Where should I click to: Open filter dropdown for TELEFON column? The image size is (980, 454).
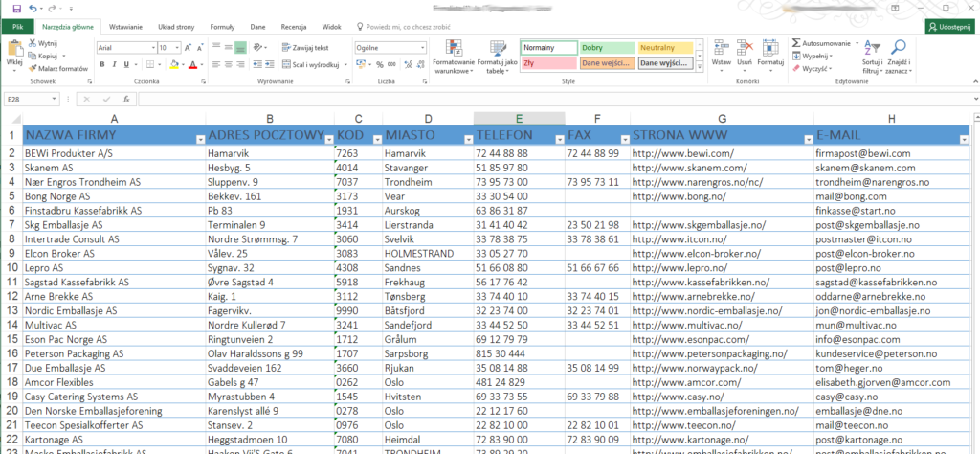[x=559, y=140]
